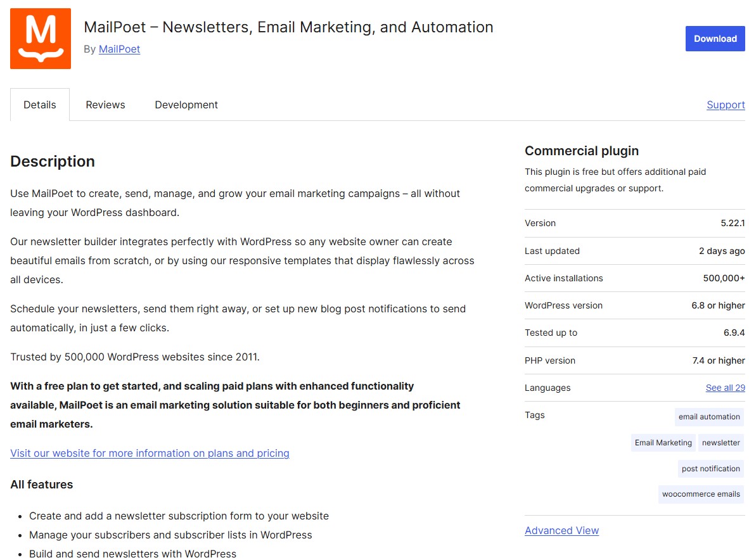749x560 pixels.
Task: Click the Commercial plugin heading
Action: (x=582, y=151)
